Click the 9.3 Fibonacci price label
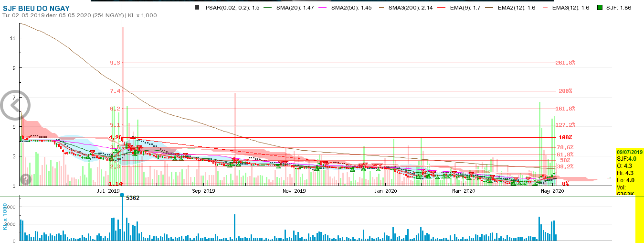Image resolution: width=644 pixels, height=243 pixels. pyautogui.click(x=115, y=63)
